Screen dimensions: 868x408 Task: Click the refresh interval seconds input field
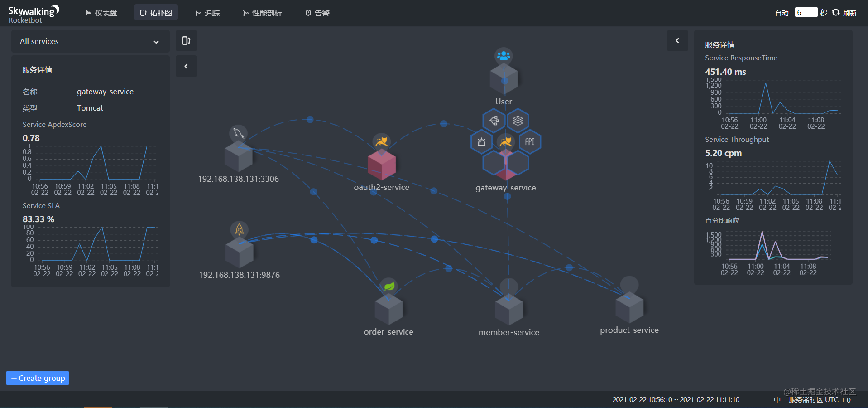coord(806,12)
